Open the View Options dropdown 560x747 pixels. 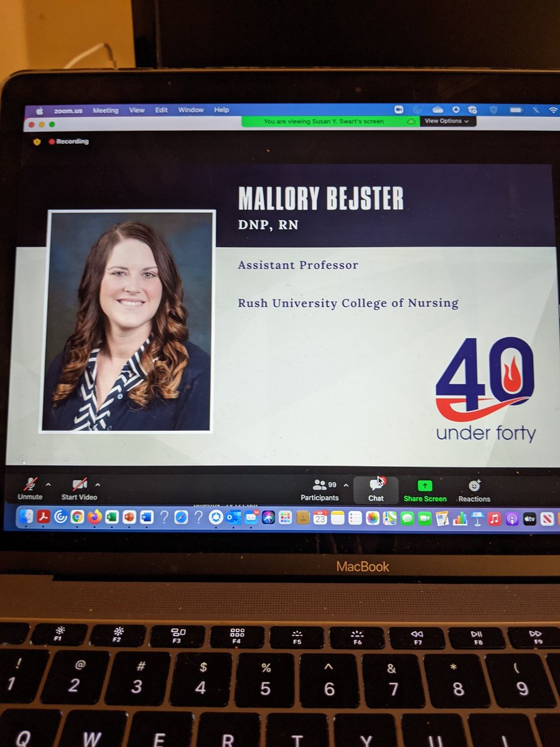click(x=446, y=121)
